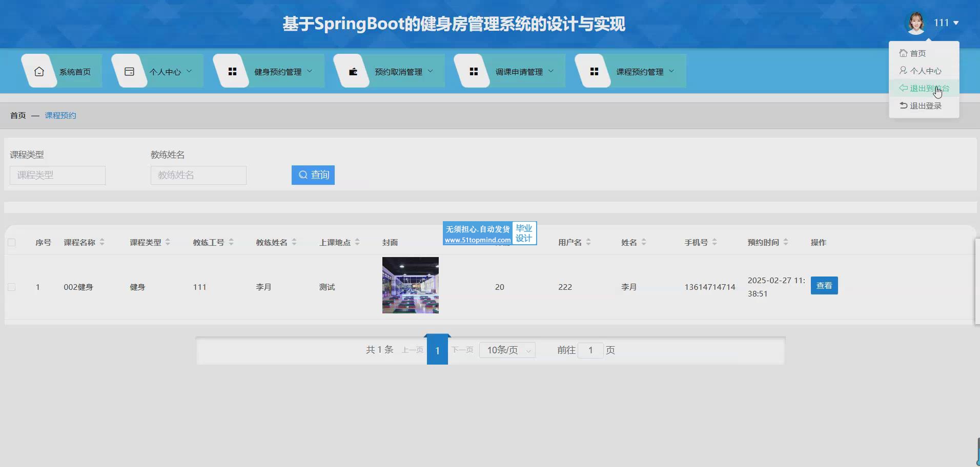The height and width of the screenshot is (467, 980).
Task: Open the 10条/页 page size dropdown
Action: pos(507,350)
